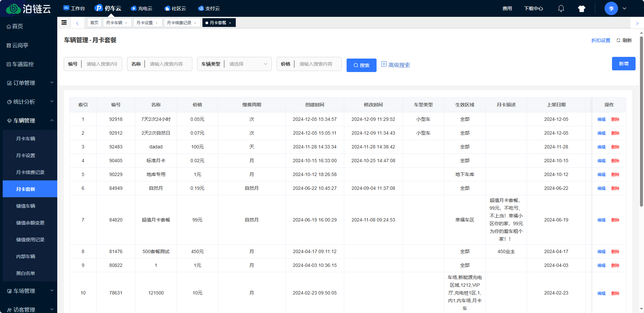Toggle sidebar with the hamburger menu icon
644x313 pixels.
[64, 23]
